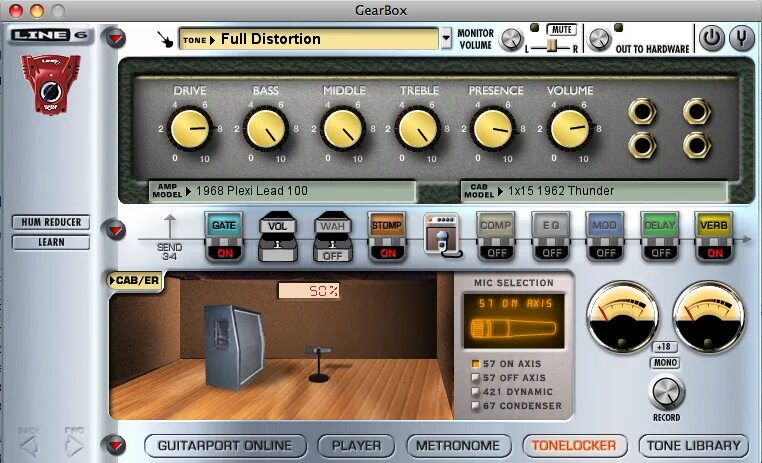This screenshot has height=463, width=762.
Task: Click the 50% early reflections value field
Action: click(309, 291)
